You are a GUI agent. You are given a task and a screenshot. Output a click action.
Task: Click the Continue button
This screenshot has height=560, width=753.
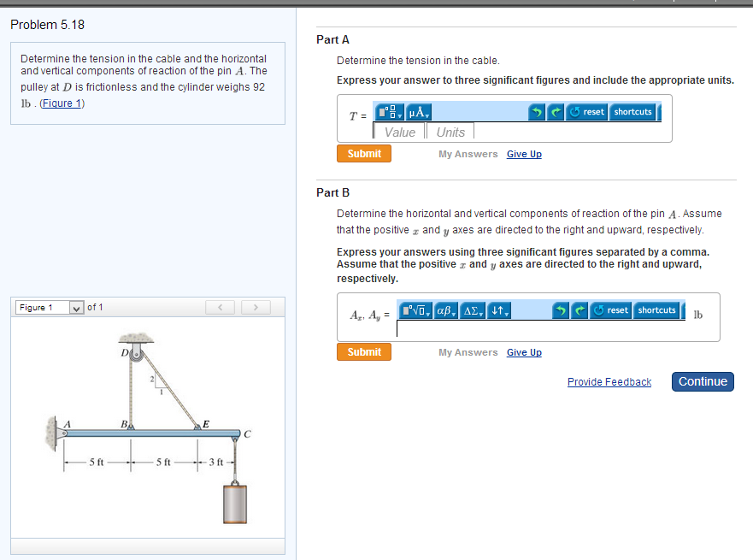703,381
